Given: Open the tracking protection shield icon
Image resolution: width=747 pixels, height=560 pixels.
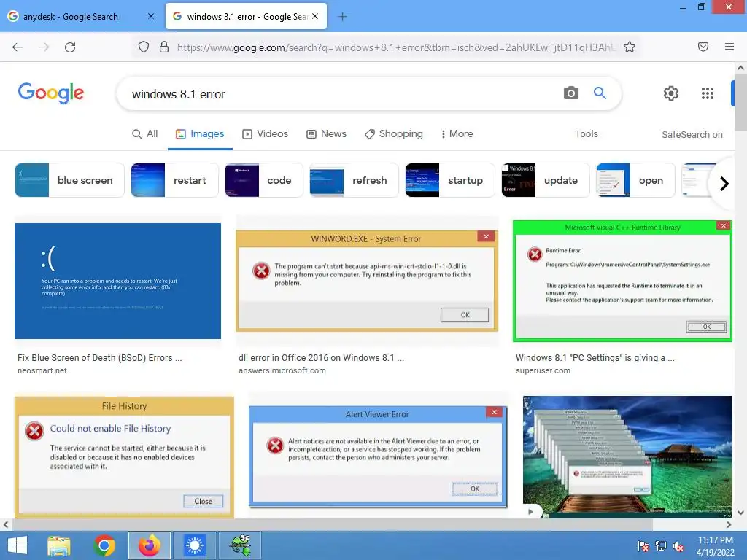Looking at the screenshot, I should pyautogui.click(x=144, y=47).
